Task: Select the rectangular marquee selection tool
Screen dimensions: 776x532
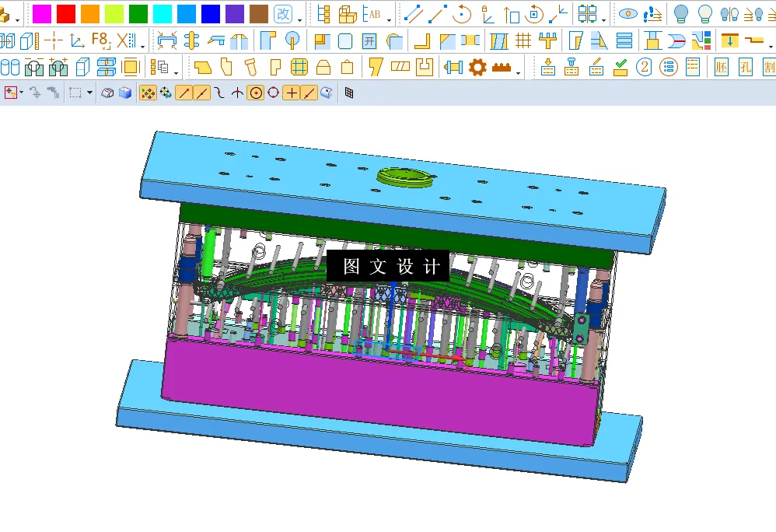Action: [x=75, y=93]
